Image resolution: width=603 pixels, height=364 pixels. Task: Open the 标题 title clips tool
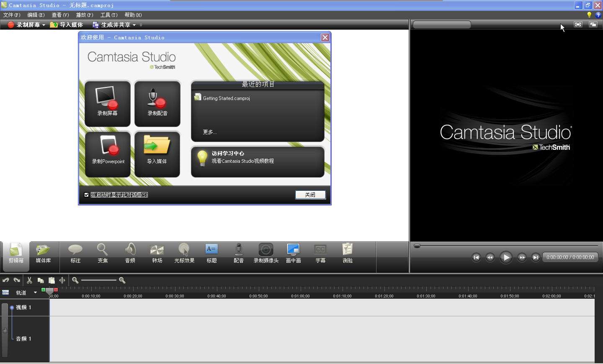click(211, 254)
